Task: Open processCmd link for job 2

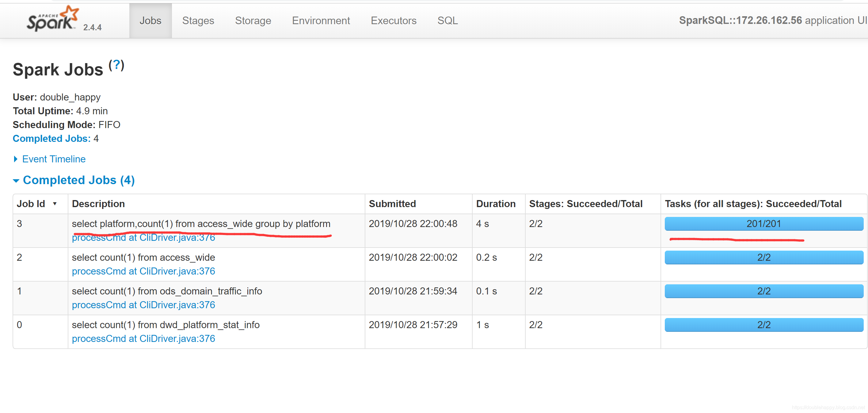Action: tap(143, 271)
